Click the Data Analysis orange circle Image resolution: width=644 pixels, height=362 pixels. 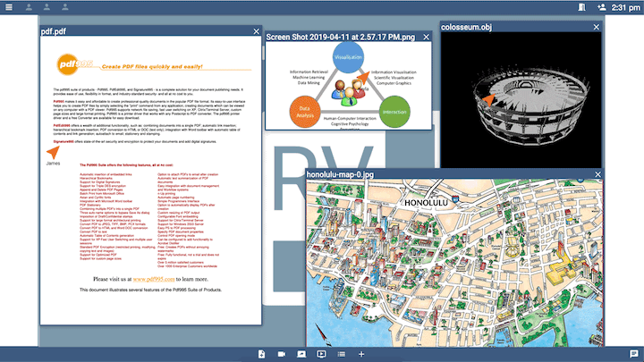tap(305, 112)
